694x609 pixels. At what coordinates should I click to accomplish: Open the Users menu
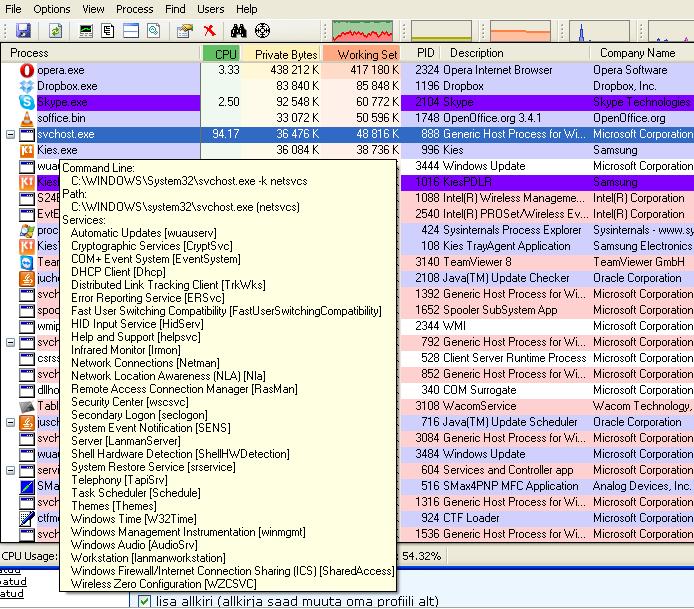click(x=211, y=9)
